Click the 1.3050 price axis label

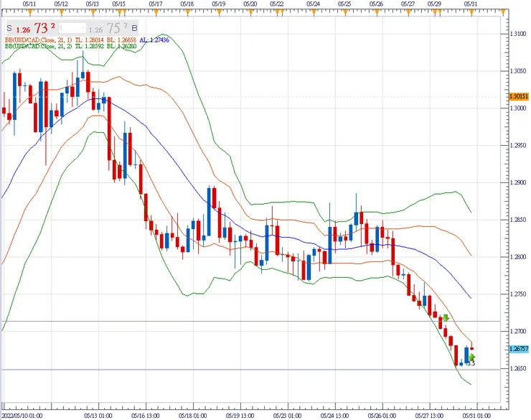click(518, 71)
